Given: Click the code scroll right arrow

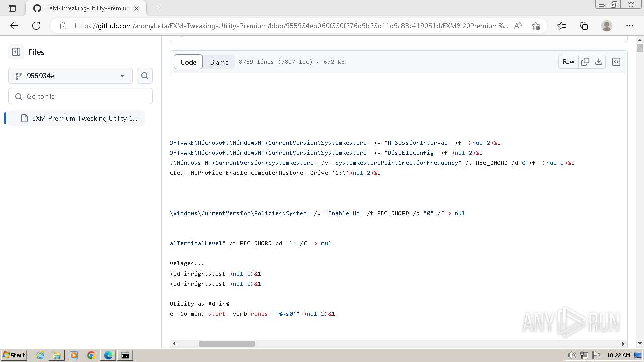Looking at the screenshot, I should pos(623,344).
